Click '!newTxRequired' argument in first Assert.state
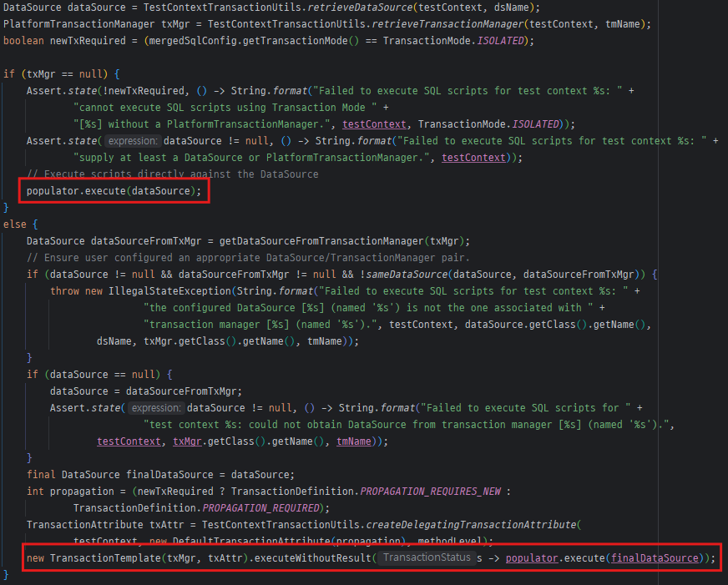 tap(144, 91)
